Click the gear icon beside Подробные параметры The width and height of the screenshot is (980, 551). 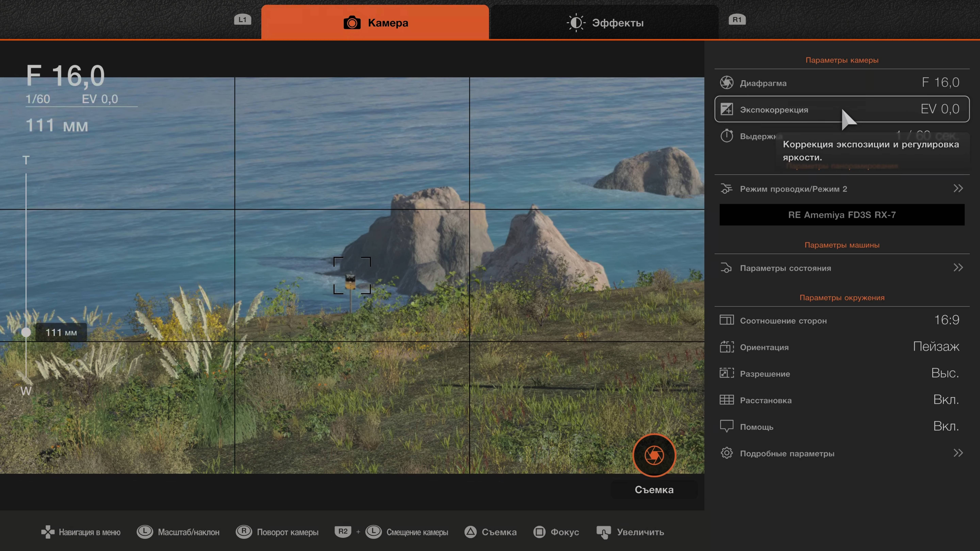point(727,453)
